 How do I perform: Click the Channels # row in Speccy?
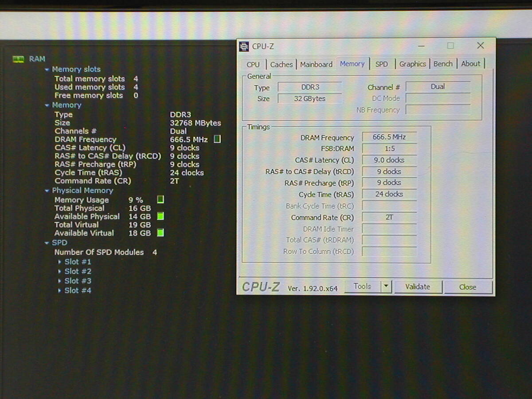click(x=121, y=131)
